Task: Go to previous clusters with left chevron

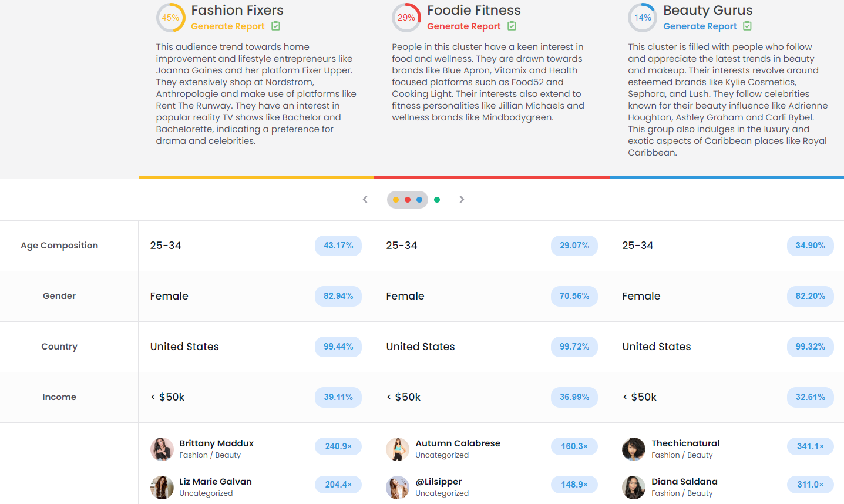Action: [365, 200]
